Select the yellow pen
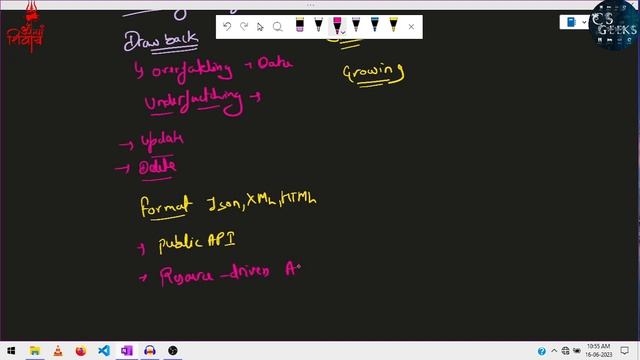The width and height of the screenshot is (640, 360). 393,25
